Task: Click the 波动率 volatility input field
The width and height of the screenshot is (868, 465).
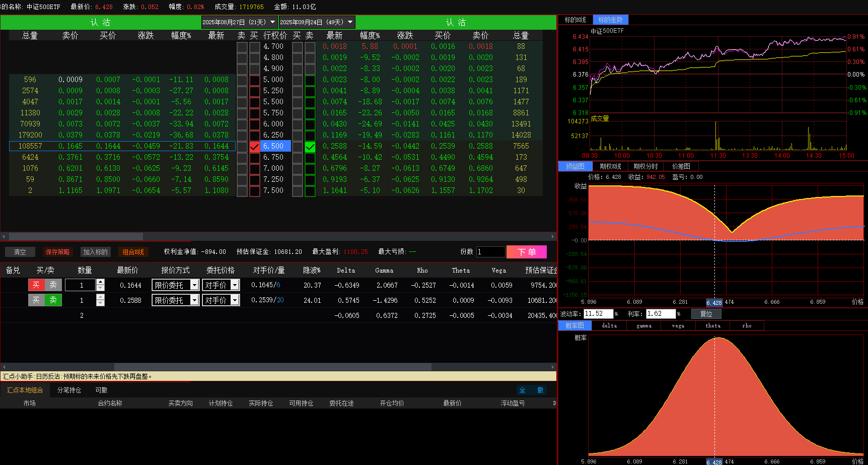Action: tap(598, 314)
